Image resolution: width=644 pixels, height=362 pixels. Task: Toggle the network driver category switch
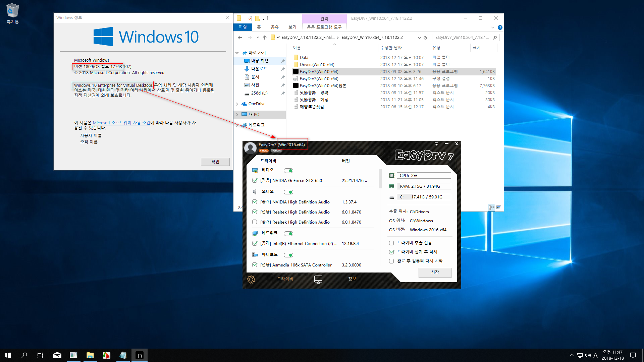(288, 234)
